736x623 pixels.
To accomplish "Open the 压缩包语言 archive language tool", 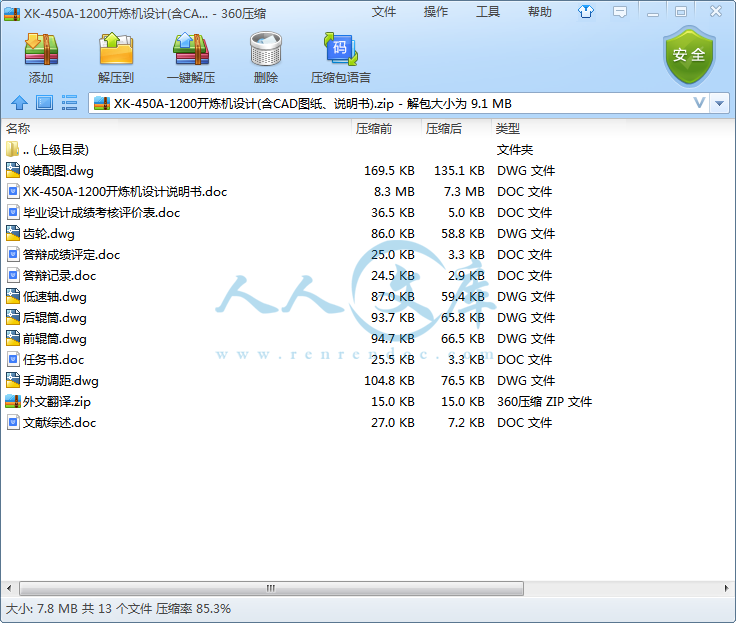I will pos(341,49).
